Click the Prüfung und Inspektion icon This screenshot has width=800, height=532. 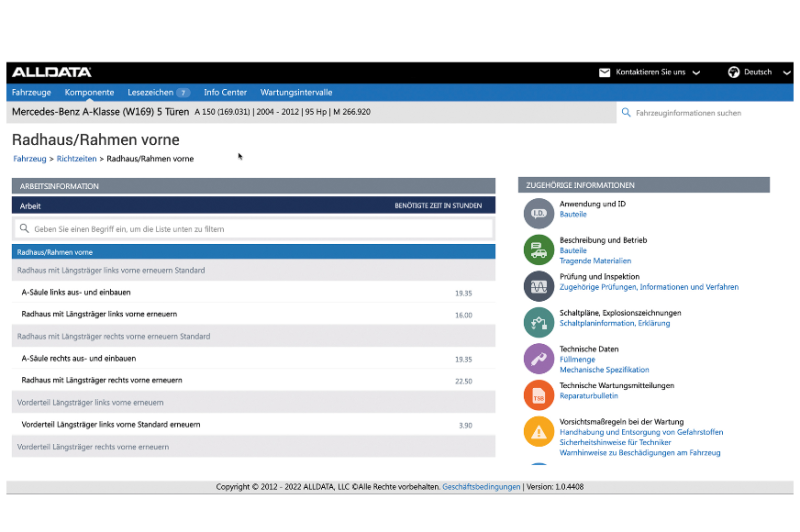tap(539, 286)
